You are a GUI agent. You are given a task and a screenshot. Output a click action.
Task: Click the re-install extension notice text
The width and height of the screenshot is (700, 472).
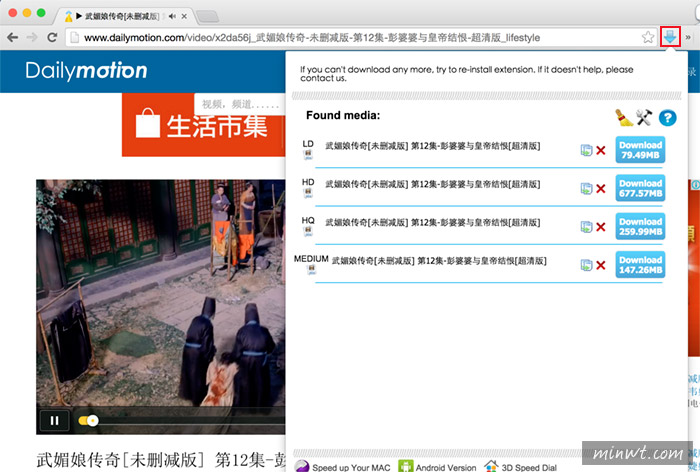pos(467,74)
